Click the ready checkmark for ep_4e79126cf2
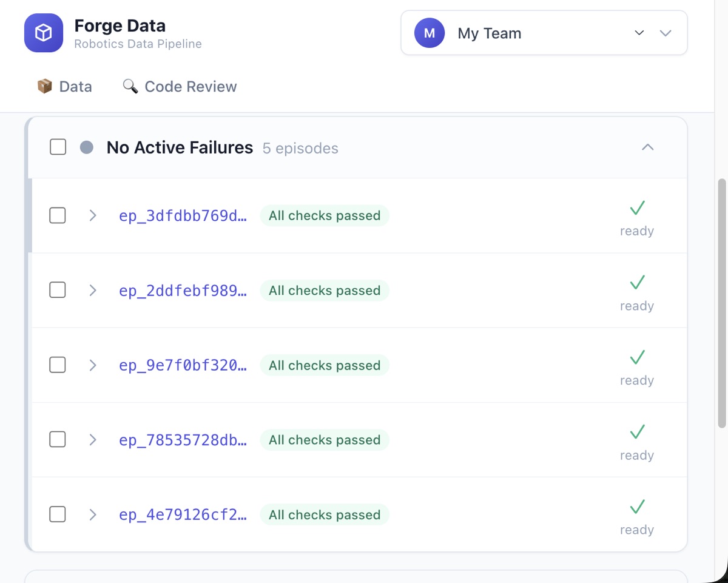 [x=637, y=507]
